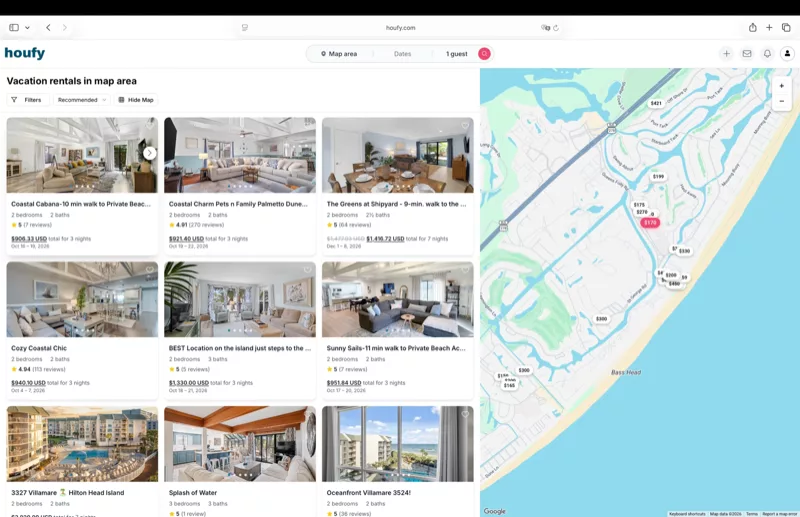Go back with the browser back arrow
Viewport: 800px width, 517px height.
pyautogui.click(x=48, y=28)
